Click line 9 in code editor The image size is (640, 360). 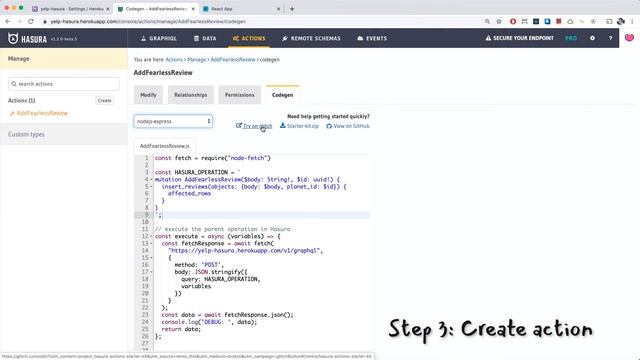click(x=261, y=215)
